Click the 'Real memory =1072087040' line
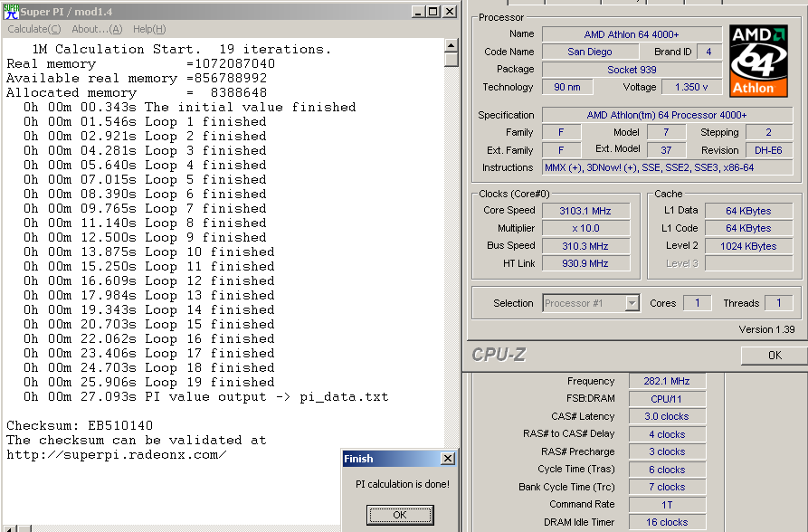 pos(140,64)
